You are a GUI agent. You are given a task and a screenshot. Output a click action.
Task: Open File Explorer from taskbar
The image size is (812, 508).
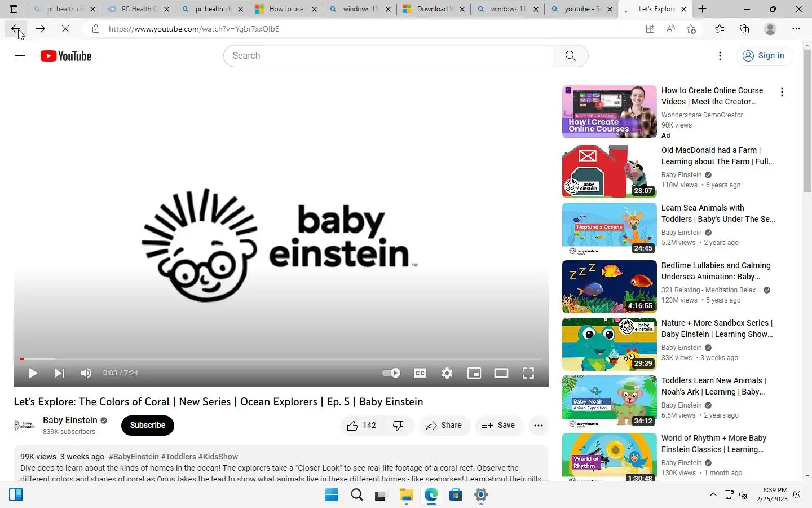click(x=407, y=495)
